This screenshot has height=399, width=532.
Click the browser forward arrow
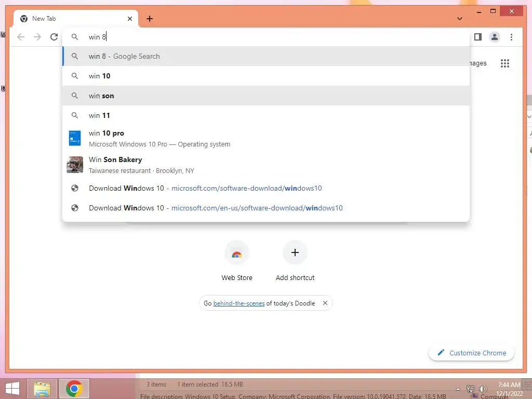pos(37,37)
